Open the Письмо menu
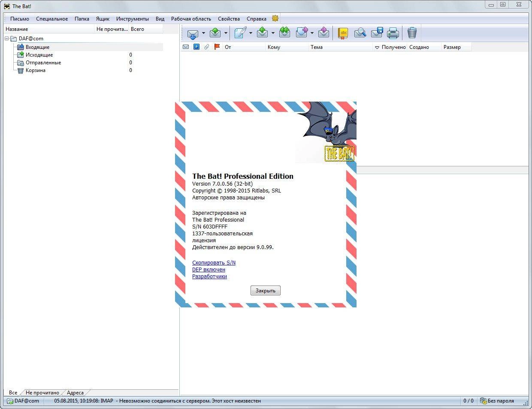 point(20,19)
